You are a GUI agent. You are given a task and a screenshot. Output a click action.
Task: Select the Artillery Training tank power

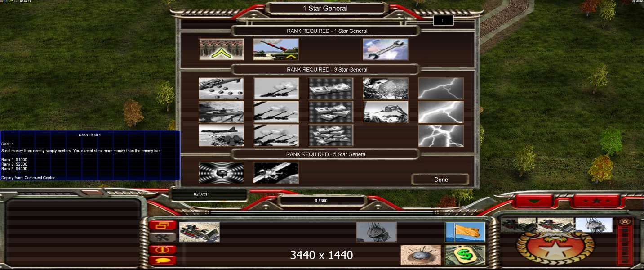click(276, 49)
